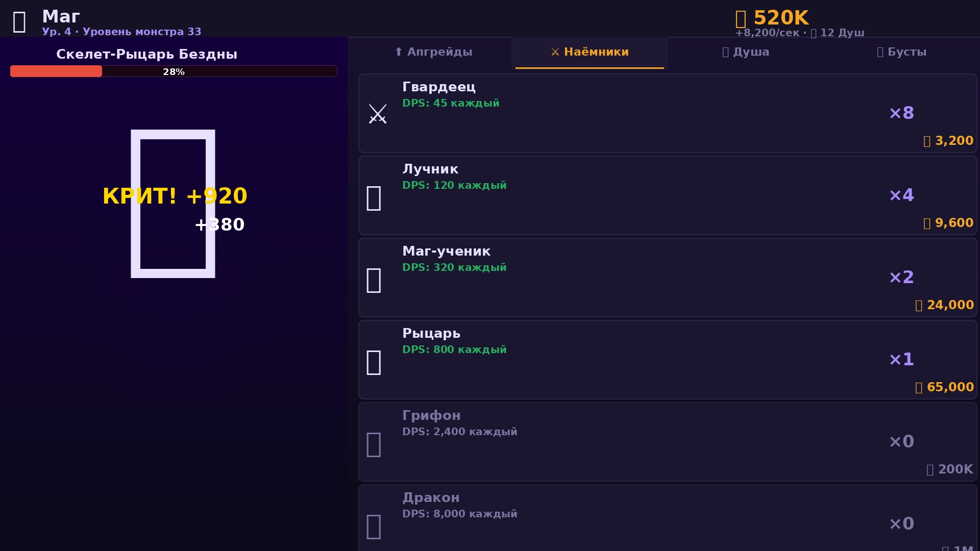
Task: Open the Наёмники tab
Action: [x=590, y=52]
